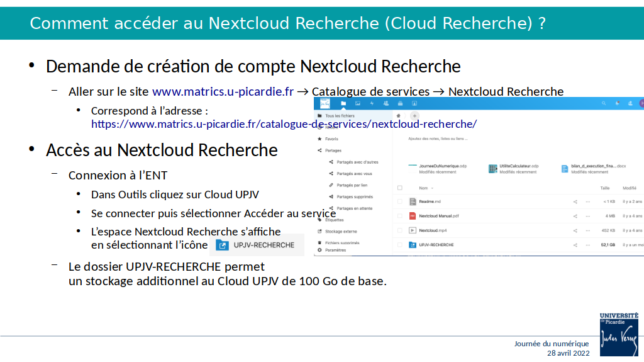The image size is (644, 362).
Task: Click share icon on UPJV-RECHERCHE row
Action: click(x=575, y=245)
